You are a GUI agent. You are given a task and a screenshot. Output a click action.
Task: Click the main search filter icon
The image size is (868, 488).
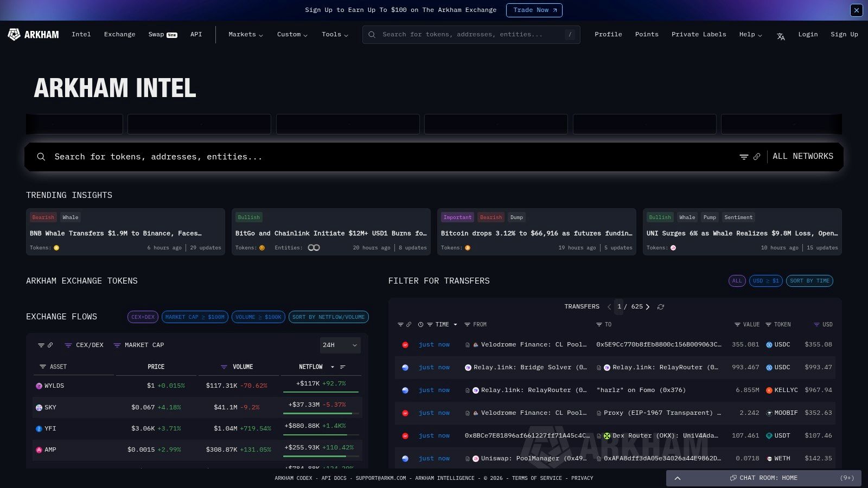pyautogui.click(x=744, y=157)
